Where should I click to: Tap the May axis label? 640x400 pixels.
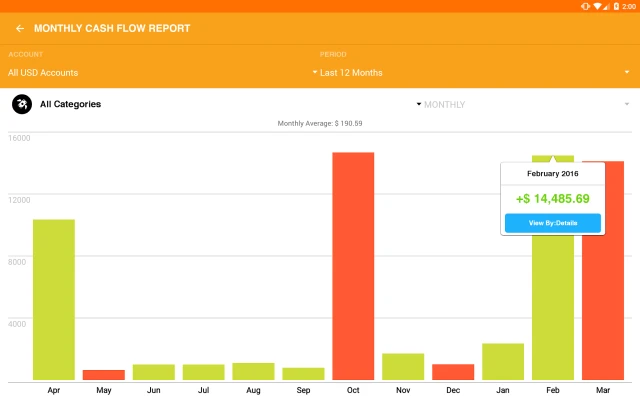tap(104, 390)
